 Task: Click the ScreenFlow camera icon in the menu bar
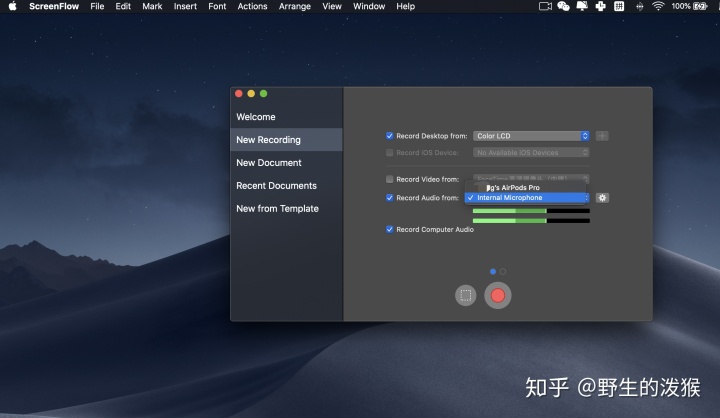click(545, 6)
